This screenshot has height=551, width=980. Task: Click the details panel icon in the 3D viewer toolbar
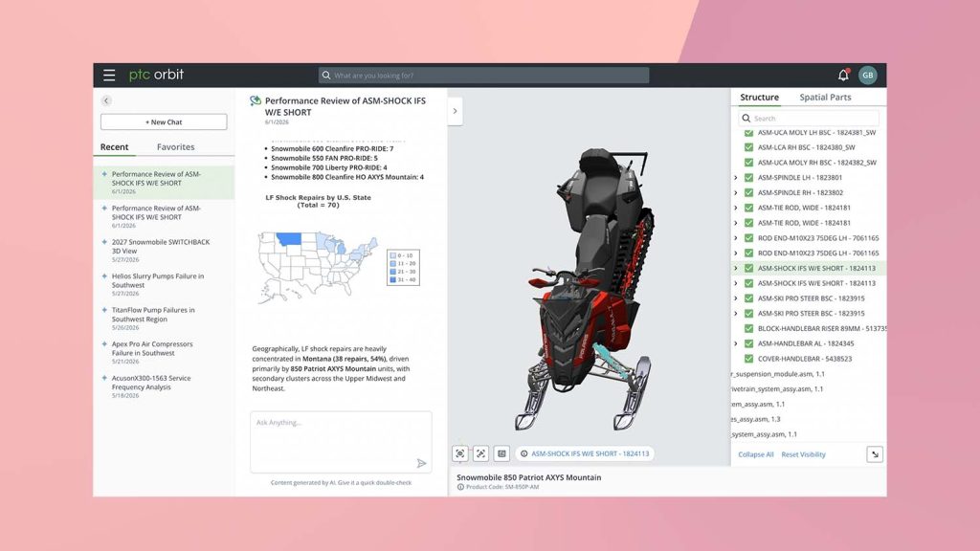(x=501, y=453)
